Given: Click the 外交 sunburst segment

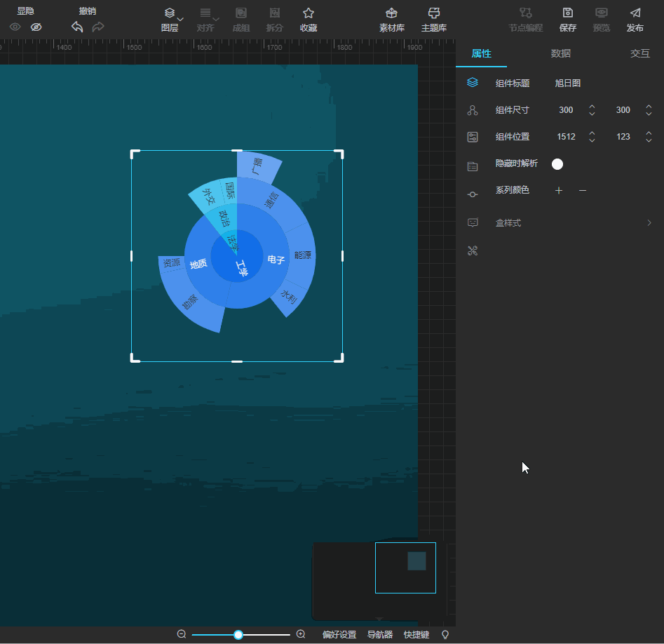Looking at the screenshot, I should (208, 197).
